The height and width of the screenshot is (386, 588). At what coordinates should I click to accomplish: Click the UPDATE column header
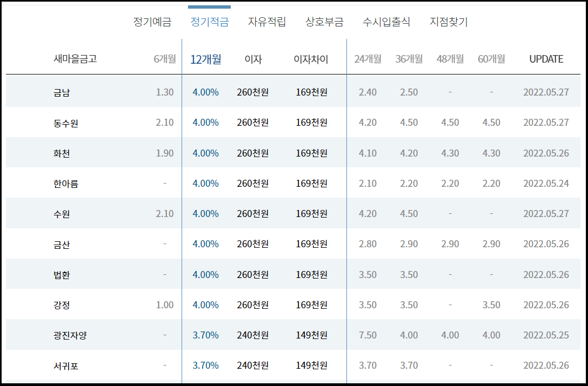[546, 59]
